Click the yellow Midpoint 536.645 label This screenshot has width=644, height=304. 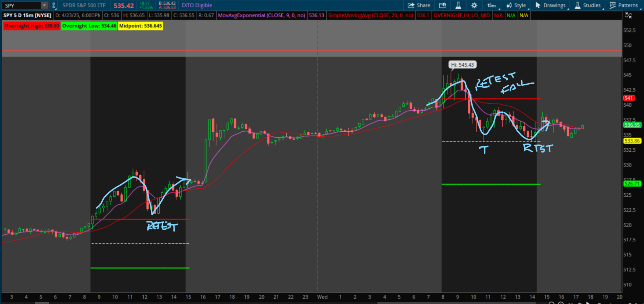coord(140,26)
